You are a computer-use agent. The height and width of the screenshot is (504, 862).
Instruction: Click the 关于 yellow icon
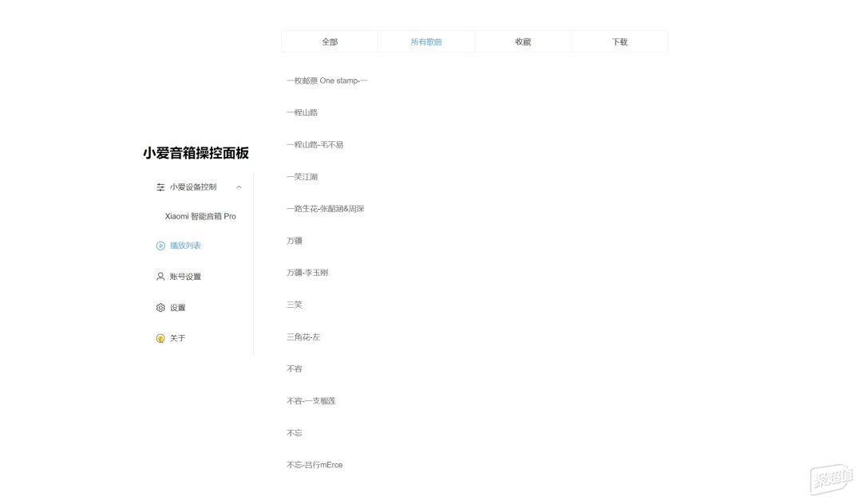(x=160, y=339)
